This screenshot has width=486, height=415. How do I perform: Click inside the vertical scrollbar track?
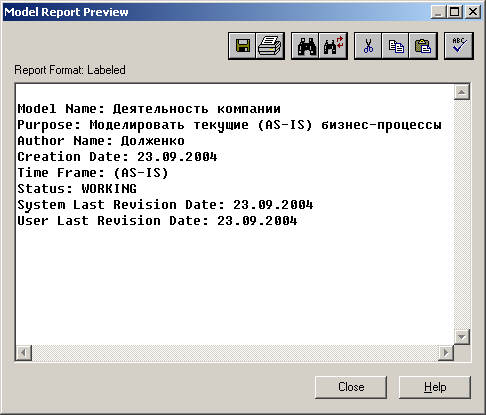tap(462, 214)
